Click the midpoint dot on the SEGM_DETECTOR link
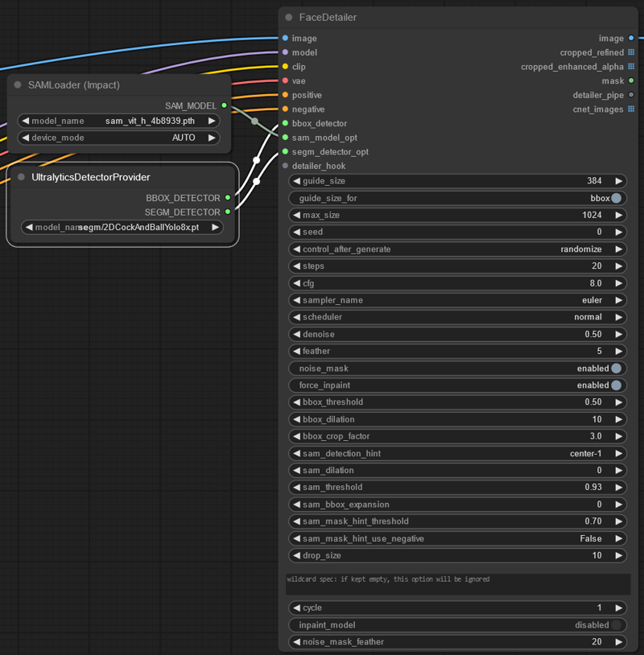 257,181
